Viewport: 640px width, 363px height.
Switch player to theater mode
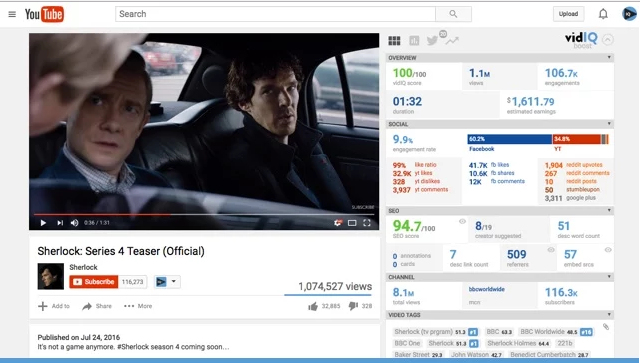(x=352, y=223)
